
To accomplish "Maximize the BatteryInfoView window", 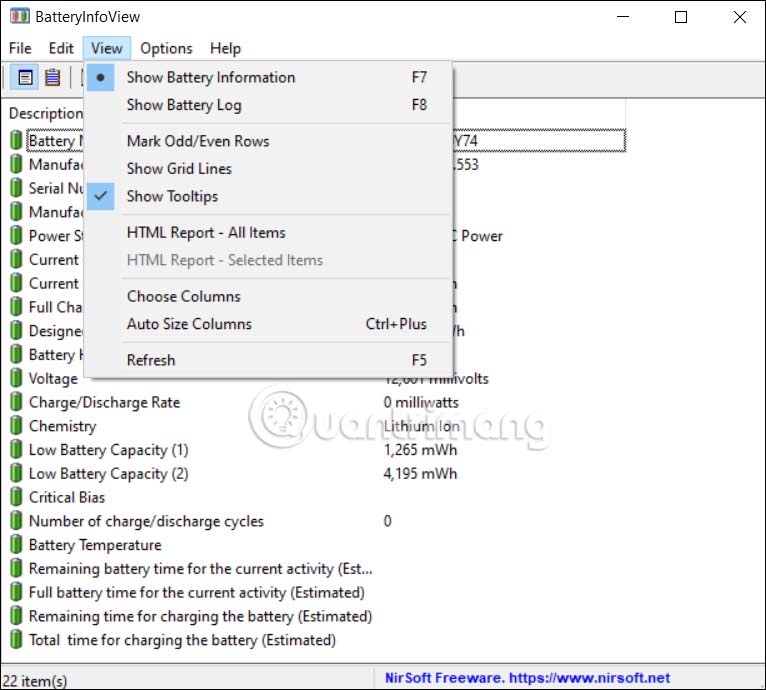I will point(681,17).
